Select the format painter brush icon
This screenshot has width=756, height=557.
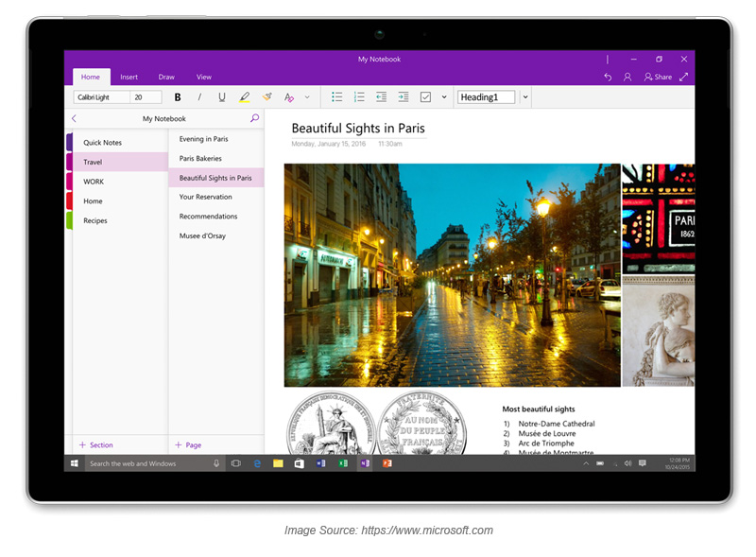[266, 97]
